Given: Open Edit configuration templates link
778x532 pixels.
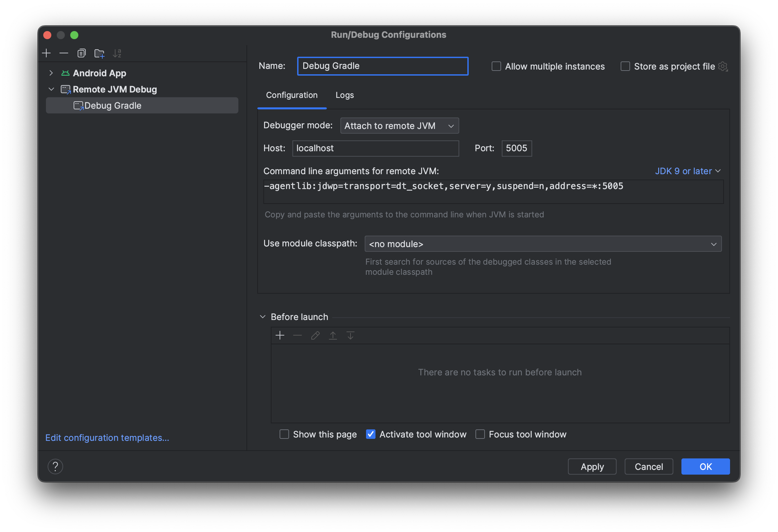Looking at the screenshot, I should point(107,437).
